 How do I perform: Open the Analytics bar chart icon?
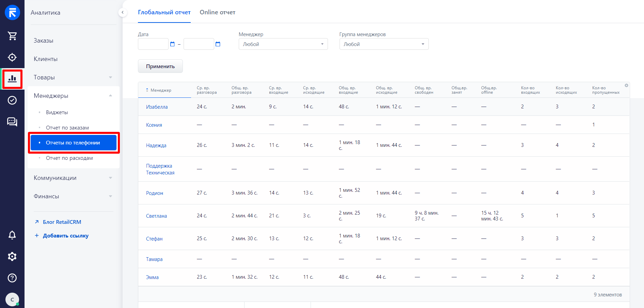click(12, 79)
